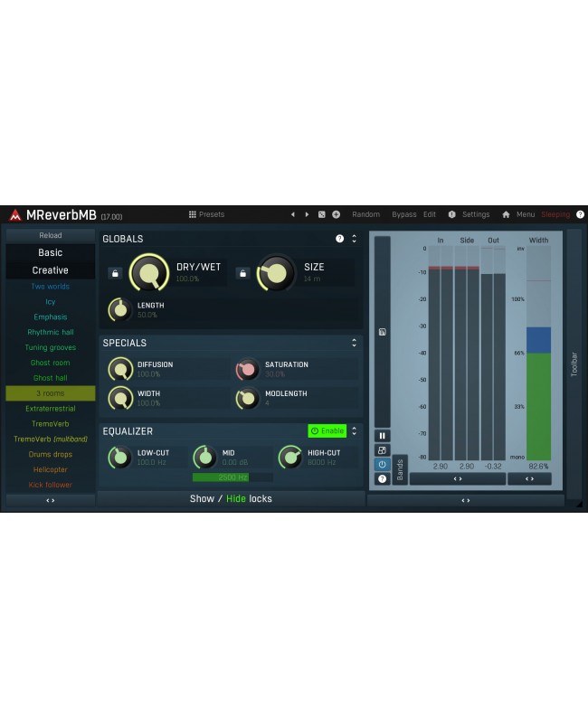Viewport: 588px width, 718px height.
Task: Select the Ghost room preset
Action: pos(51,363)
